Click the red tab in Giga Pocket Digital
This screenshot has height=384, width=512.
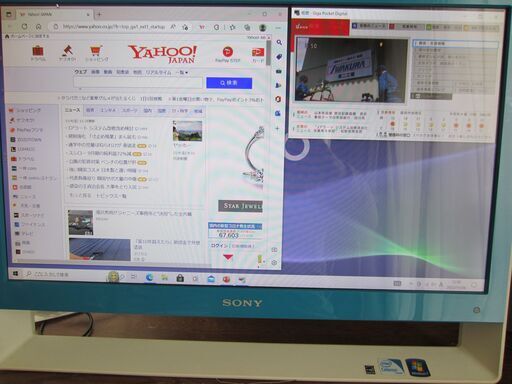pyautogui.click(x=408, y=26)
